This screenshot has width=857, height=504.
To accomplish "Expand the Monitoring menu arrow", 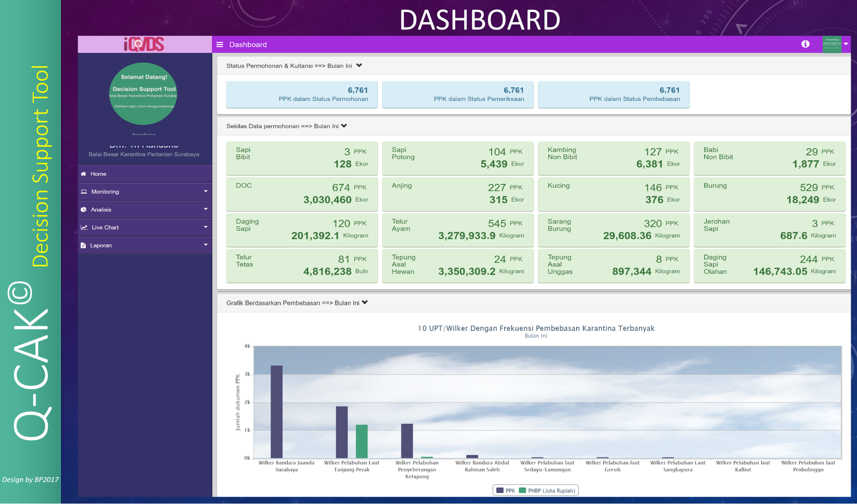I will pyautogui.click(x=205, y=192).
